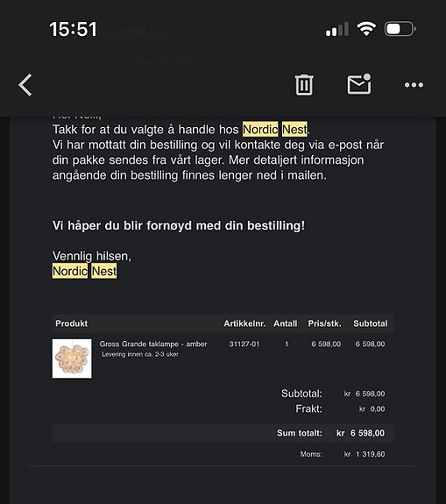Open the Gross Grande taklampe - amber product name
The height and width of the screenshot is (504, 446).
(153, 344)
